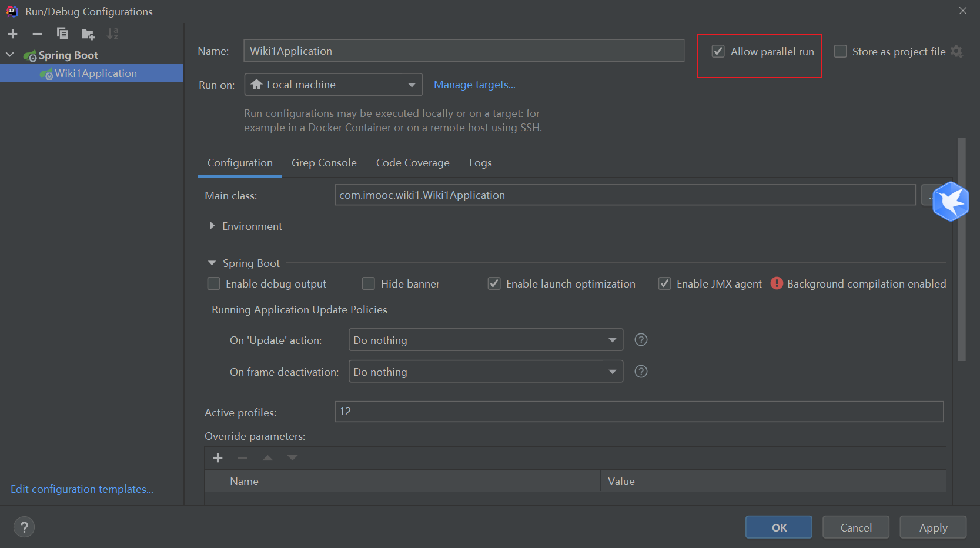Screen dimensions: 980x548
Task: Create a new configuration folder
Action: point(88,34)
